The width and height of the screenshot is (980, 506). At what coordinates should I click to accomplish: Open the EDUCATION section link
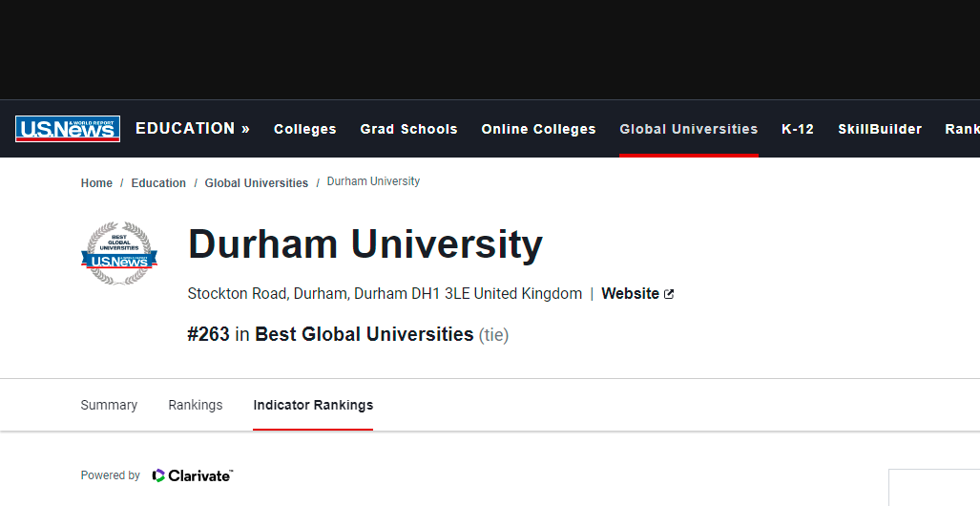[x=193, y=128]
